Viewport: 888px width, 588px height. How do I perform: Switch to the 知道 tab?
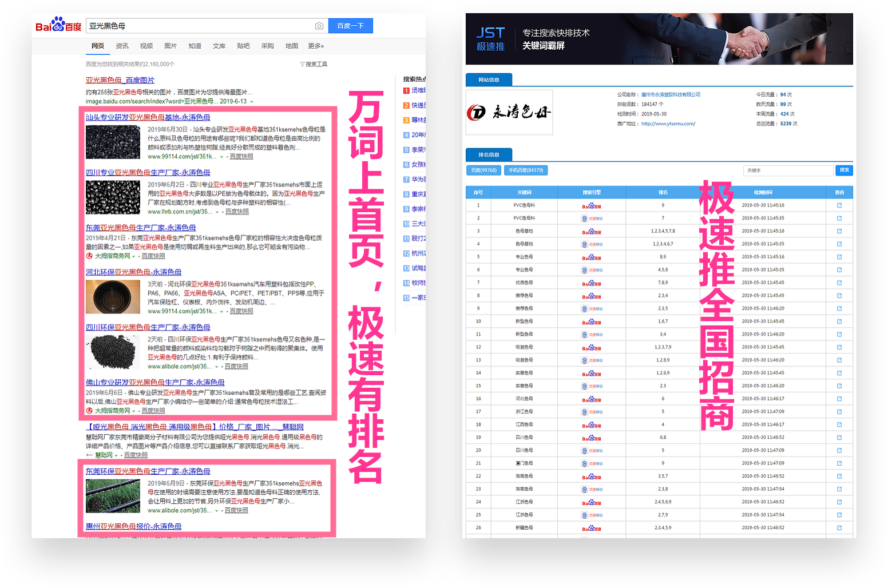[195, 46]
